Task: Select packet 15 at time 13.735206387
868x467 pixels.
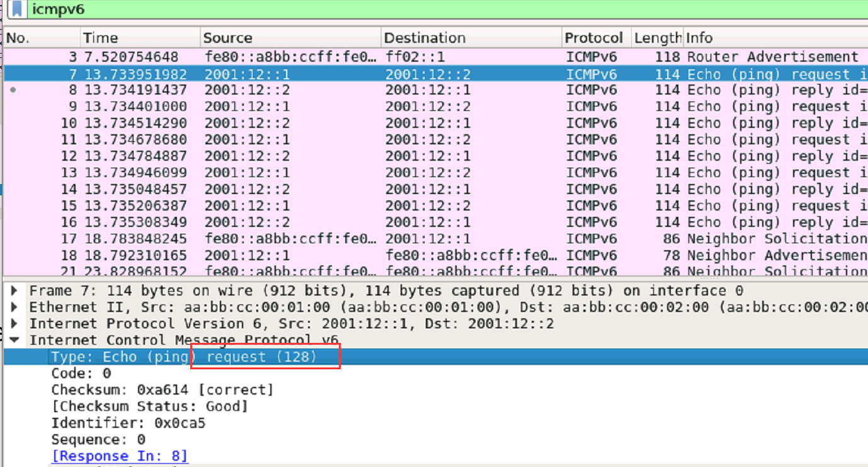Action: click(436, 205)
